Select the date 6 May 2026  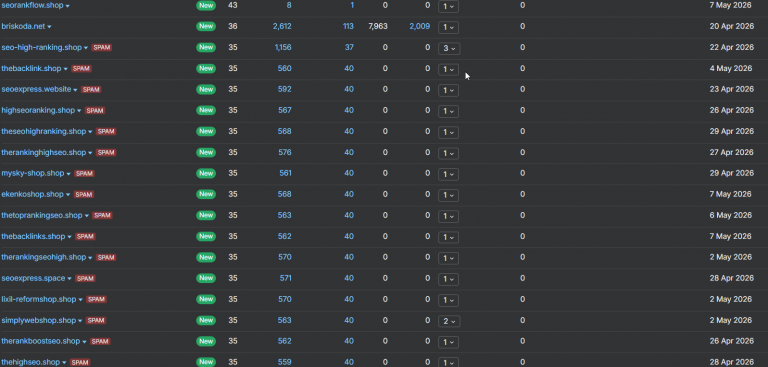tap(730, 216)
